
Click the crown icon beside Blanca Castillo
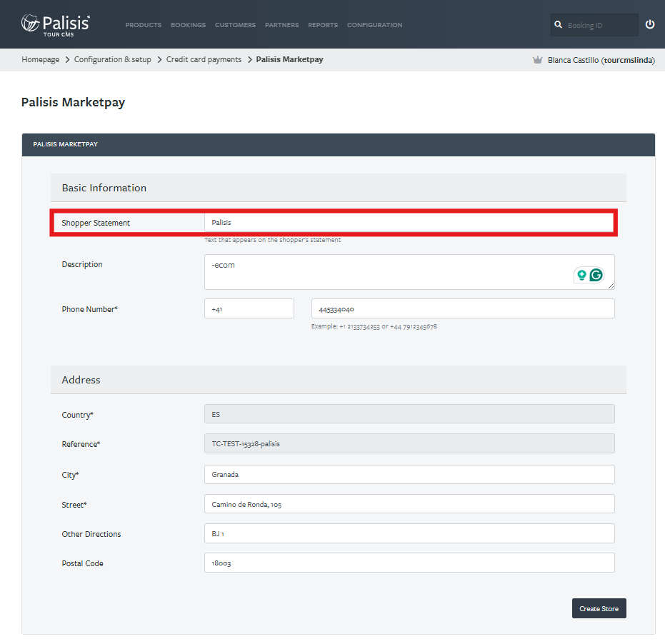coord(537,60)
